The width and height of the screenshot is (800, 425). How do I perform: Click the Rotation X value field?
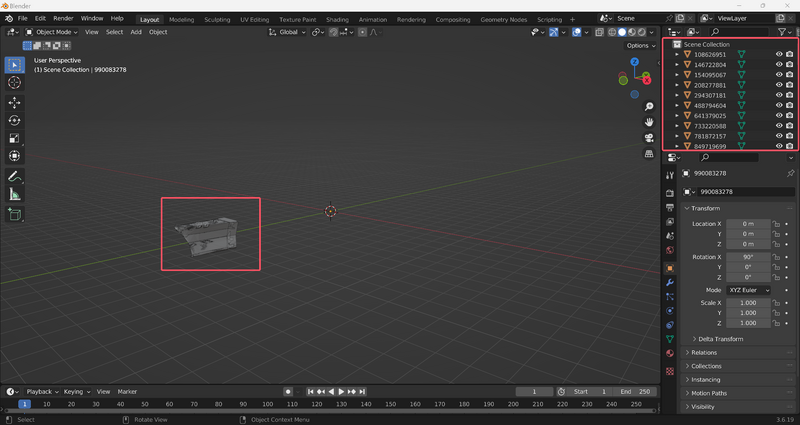click(x=748, y=257)
